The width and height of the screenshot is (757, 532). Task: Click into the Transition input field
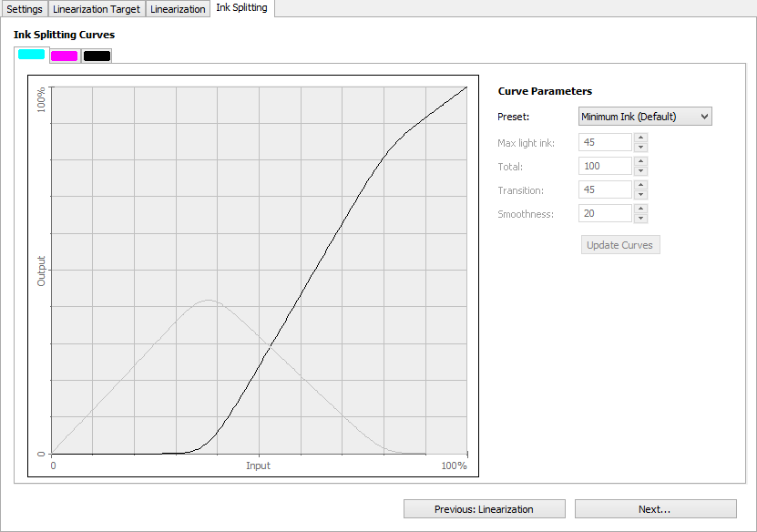pos(605,189)
